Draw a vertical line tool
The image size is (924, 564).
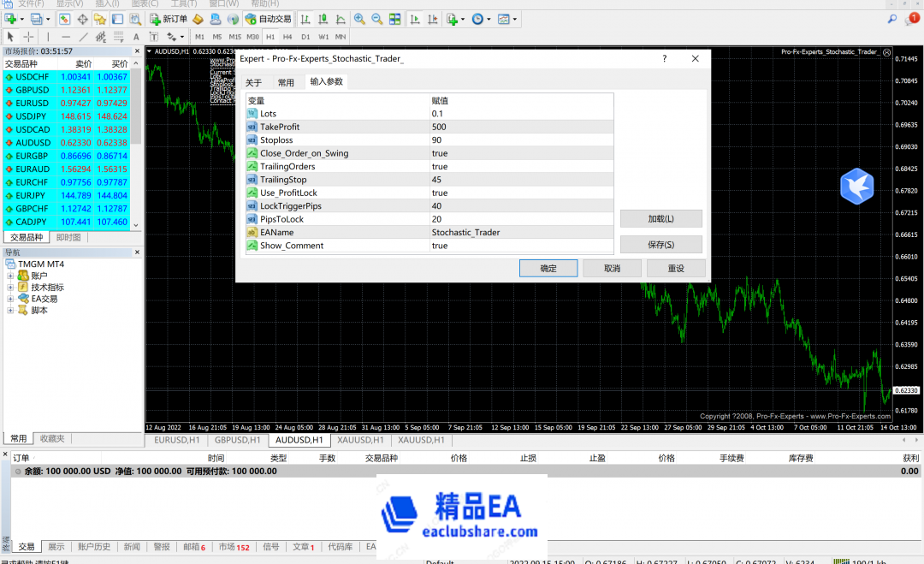(x=48, y=37)
